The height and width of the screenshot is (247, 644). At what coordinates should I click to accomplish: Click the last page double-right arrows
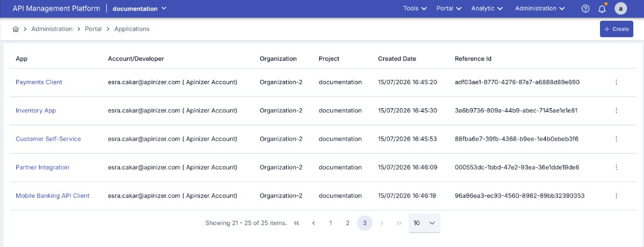tap(399, 223)
